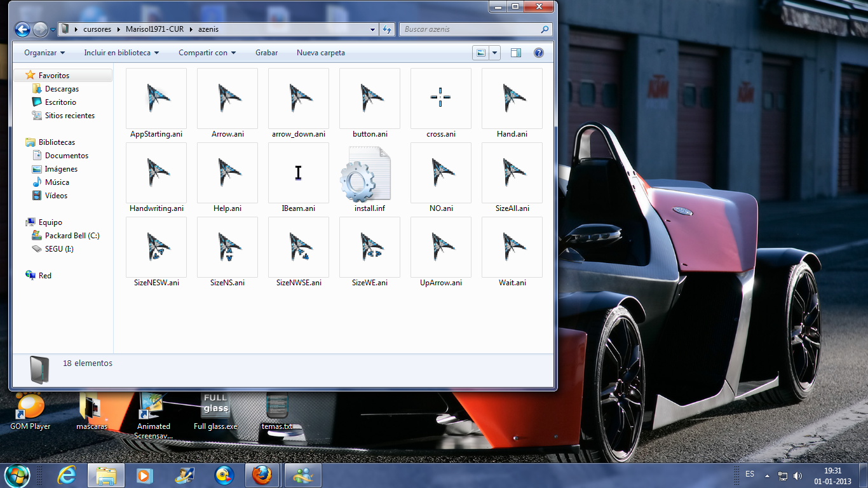Select the Arrow.ani cursor file
Viewport: 868px width, 488px height.
pos(227,104)
